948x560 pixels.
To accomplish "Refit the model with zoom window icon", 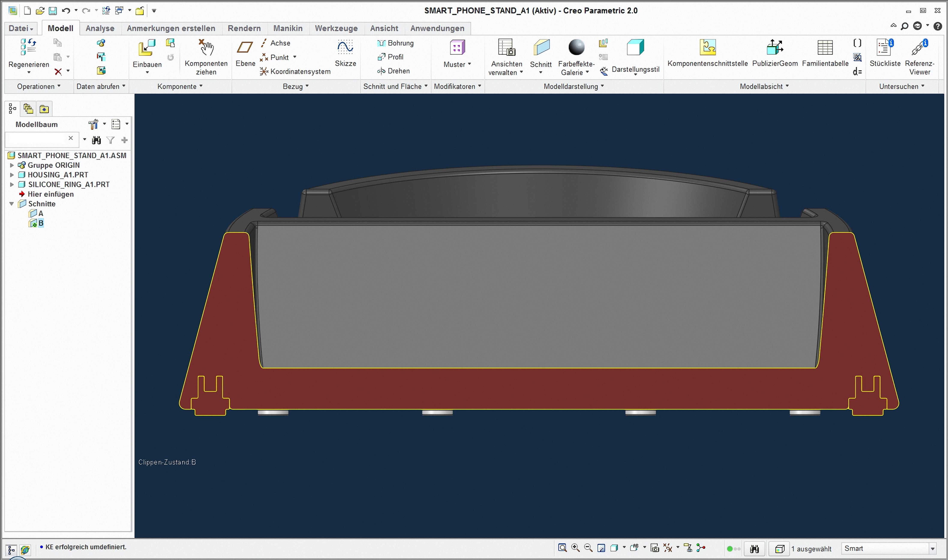I will 562,548.
